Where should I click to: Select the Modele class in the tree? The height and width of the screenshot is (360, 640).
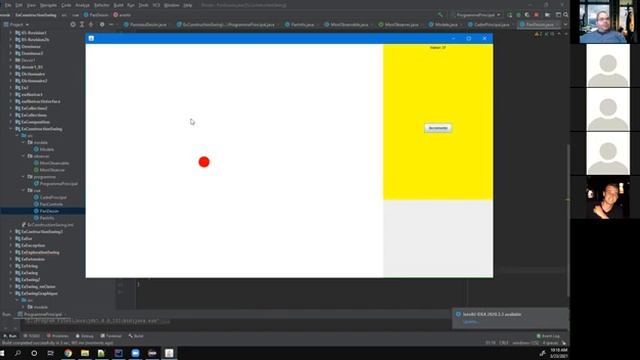[x=44, y=149]
